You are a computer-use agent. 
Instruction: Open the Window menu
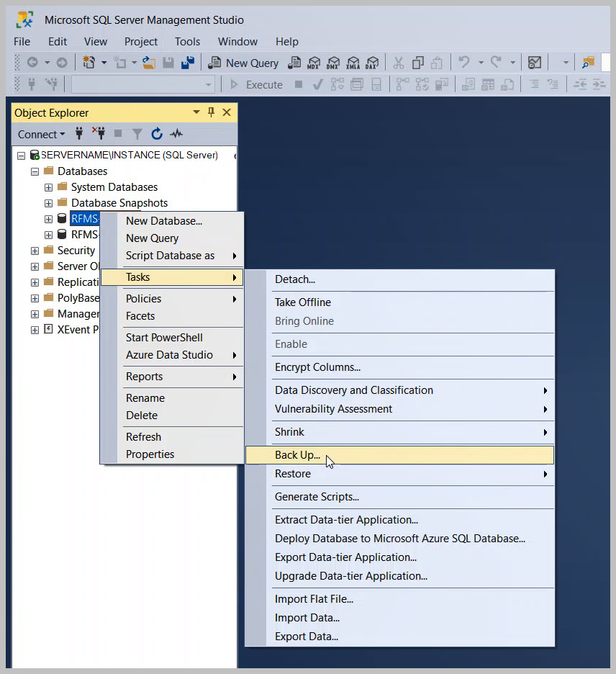click(x=237, y=42)
